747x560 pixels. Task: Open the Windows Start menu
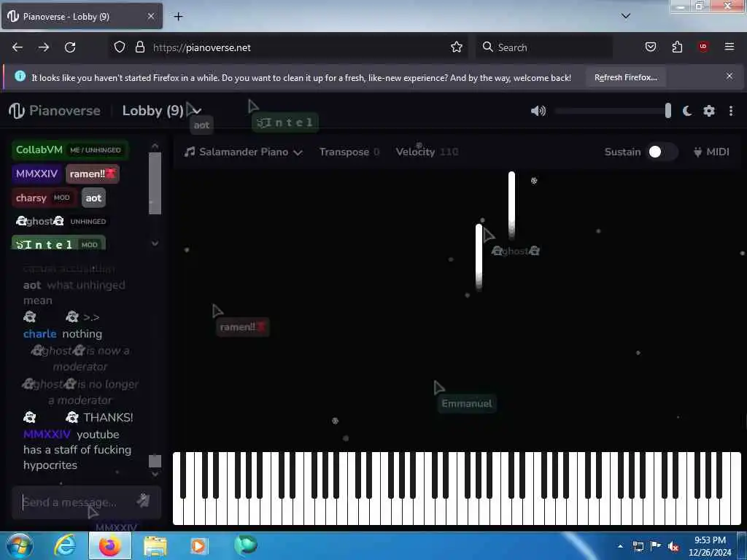19,545
